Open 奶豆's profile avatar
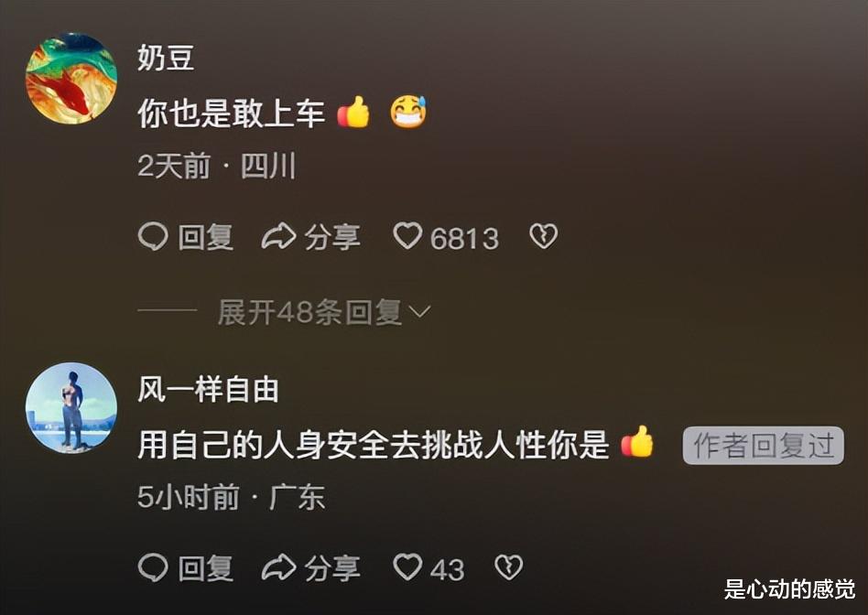 (71, 78)
